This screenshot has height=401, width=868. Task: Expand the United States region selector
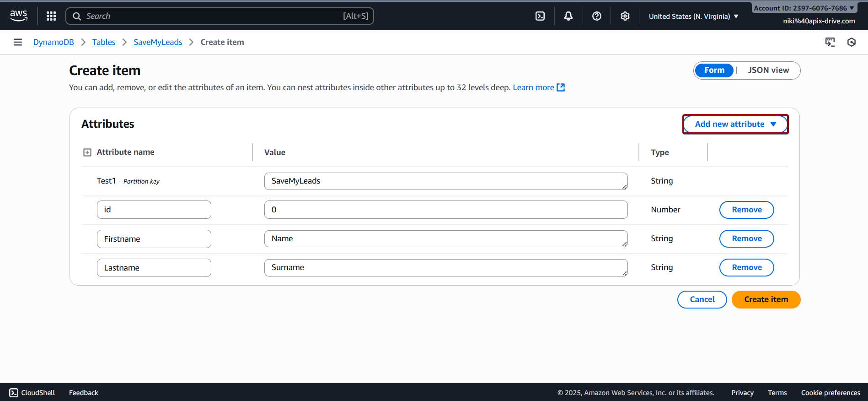coord(693,16)
